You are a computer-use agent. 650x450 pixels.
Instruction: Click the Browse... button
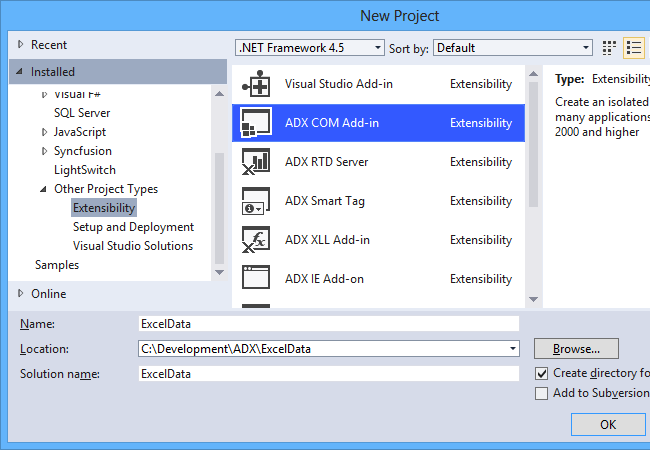[x=576, y=348]
